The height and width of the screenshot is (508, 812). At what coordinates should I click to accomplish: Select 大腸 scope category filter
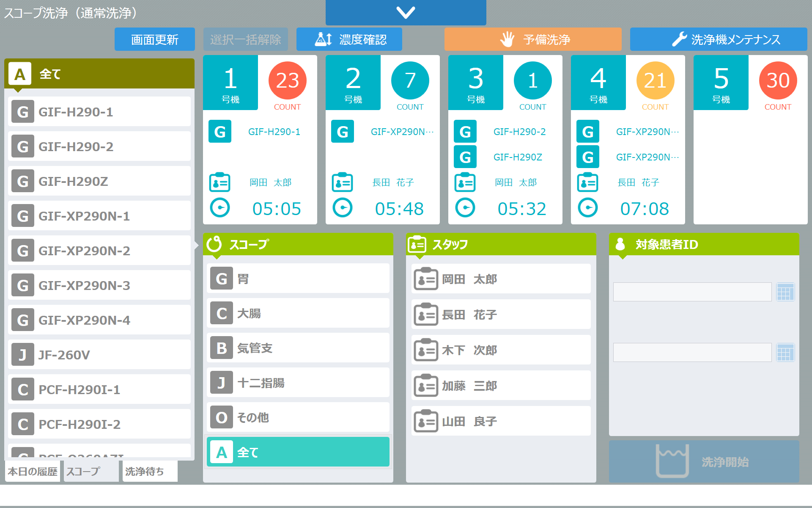click(298, 313)
